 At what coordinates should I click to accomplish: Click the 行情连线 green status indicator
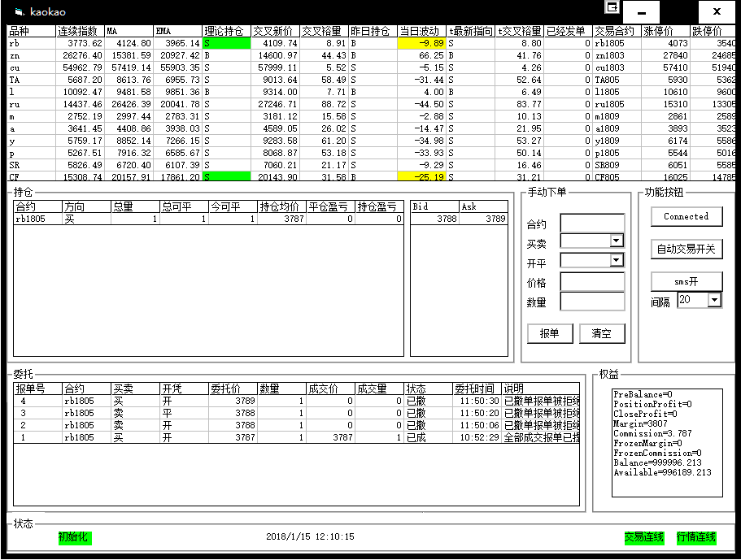pos(696,537)
